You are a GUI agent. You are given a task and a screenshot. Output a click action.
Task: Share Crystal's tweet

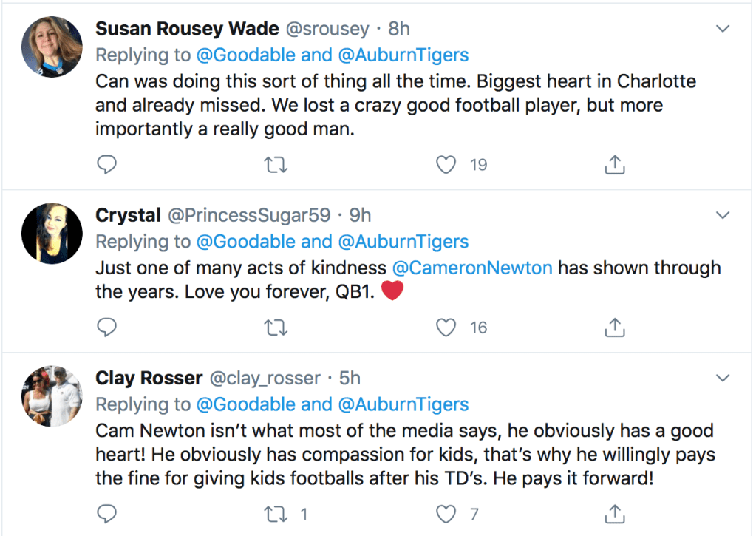615,327
